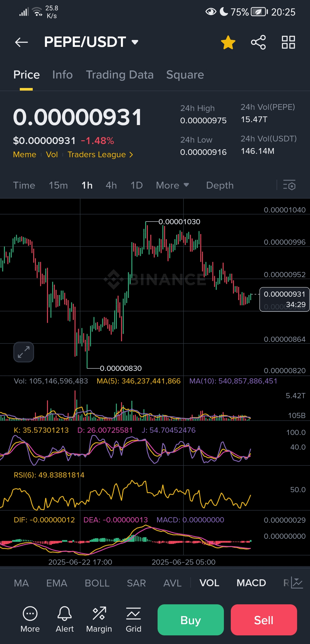Switch to the Price tab
This screenshot has height=644, width=310.
tap(26, 75)
